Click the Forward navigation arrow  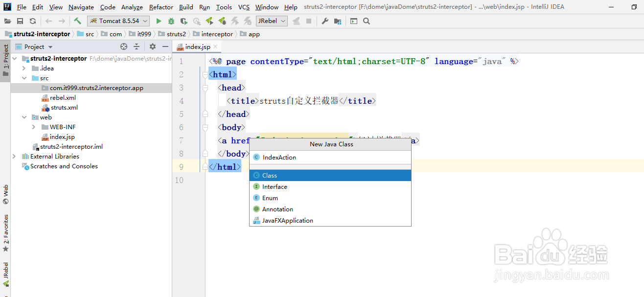(x=61, y=21)
